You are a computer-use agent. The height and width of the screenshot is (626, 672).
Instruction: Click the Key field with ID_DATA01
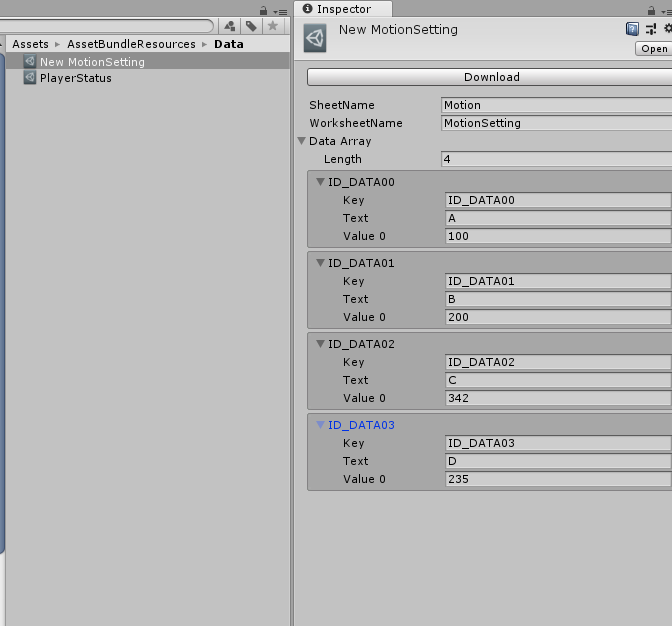(x=558, y=281)
